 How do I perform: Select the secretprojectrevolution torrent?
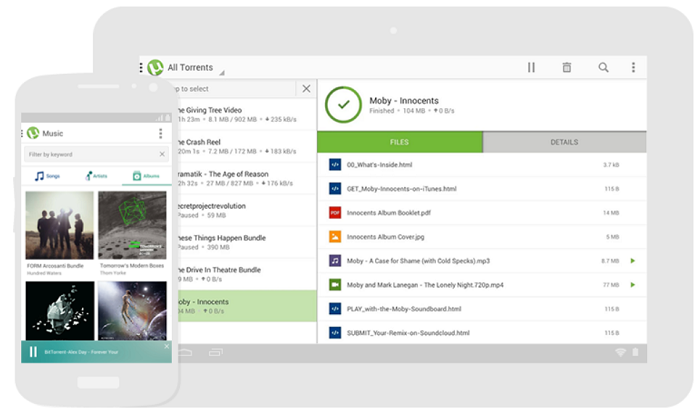pos(246,210)
